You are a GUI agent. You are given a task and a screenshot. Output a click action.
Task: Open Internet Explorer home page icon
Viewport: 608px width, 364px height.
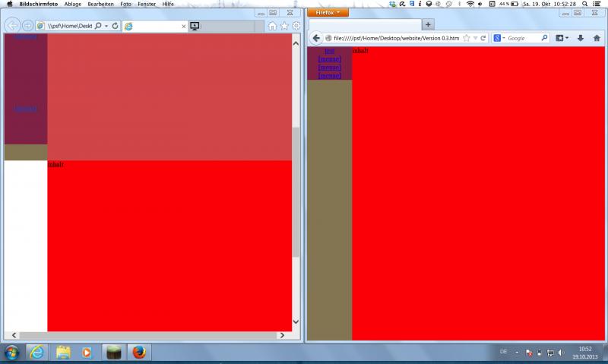(272, 26)
